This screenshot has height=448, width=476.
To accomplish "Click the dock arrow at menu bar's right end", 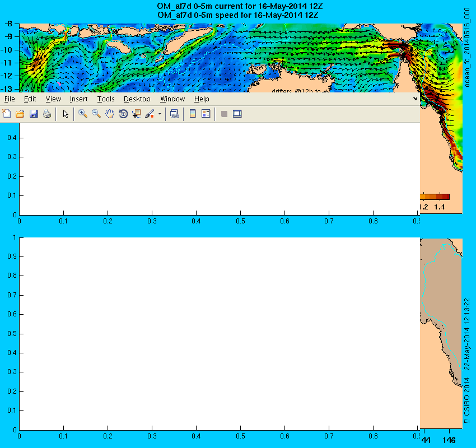I will coord(414,99).
